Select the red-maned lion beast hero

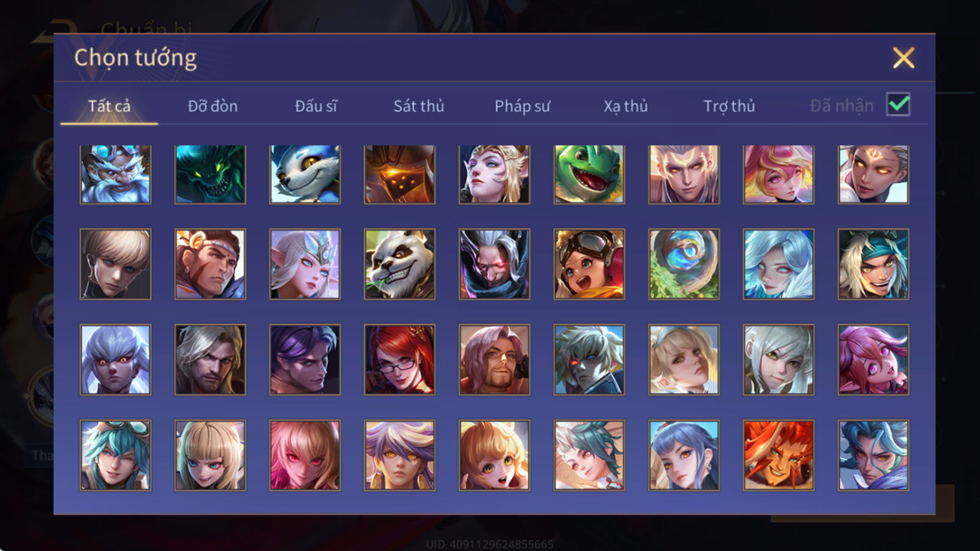[x=778, y=455]
